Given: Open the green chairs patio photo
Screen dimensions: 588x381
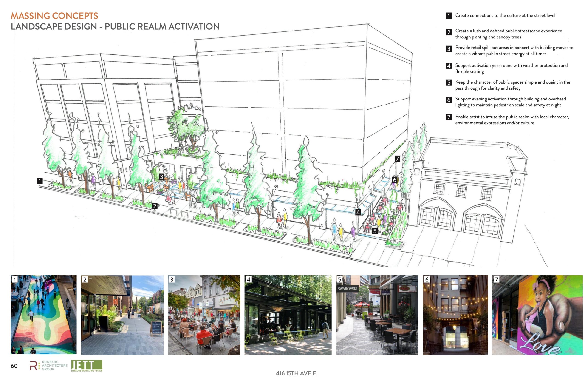Looking at the screenshot, I should coord(288,315).
